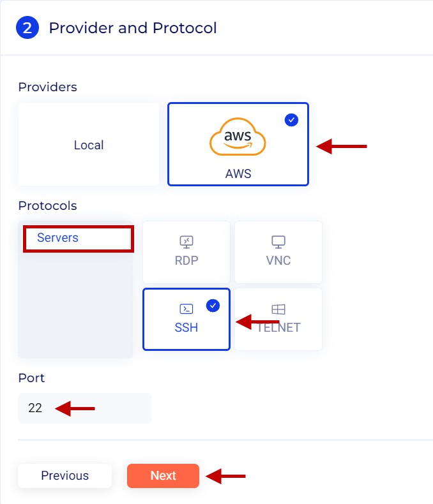Image resolution: width=433 pixels, height=504 pixels.
Task: Click the step 2 number badge
Action: pyautogui.click(x=27, y=27)
